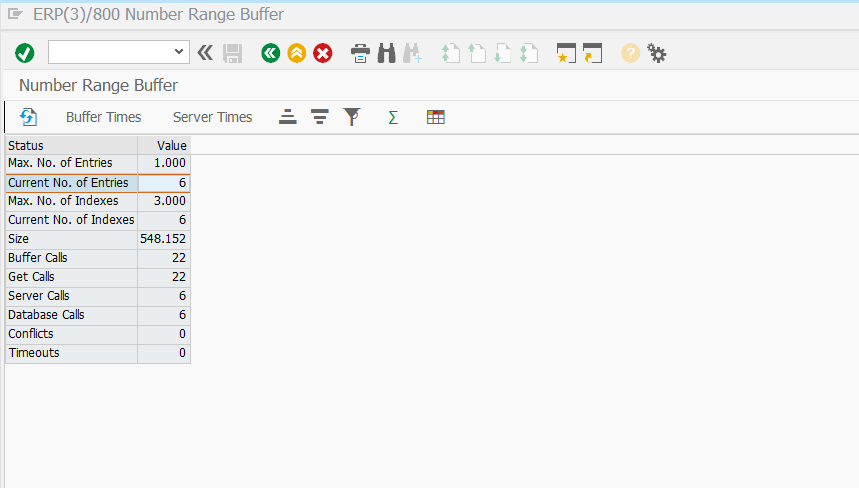
Task: Open the transaction command field dropdown
Action: [x=179, y=52]
